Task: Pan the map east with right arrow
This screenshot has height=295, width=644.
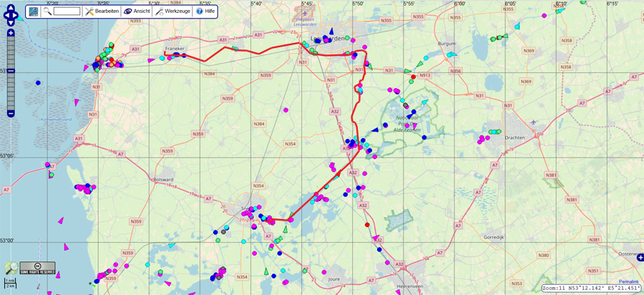Action: 18,13
